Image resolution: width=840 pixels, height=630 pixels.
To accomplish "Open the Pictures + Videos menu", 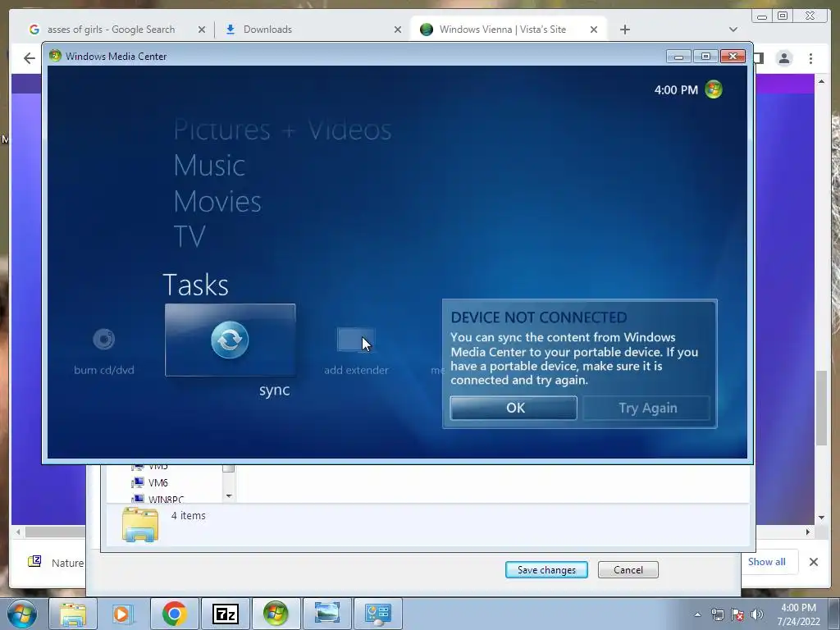I will (282, 130).
